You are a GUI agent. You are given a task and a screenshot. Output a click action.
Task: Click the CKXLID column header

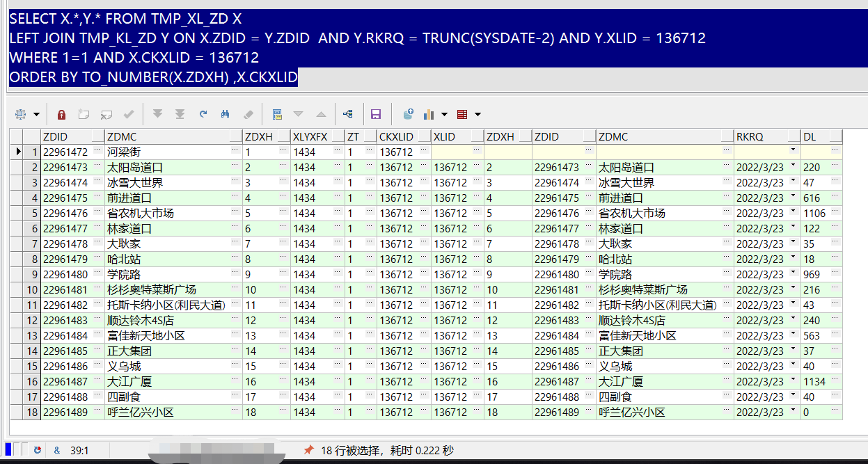tap(404, 136)
